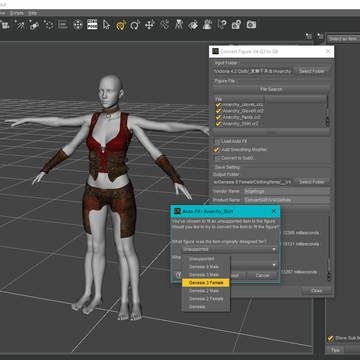Uncheck Anarchy_GloveR.cr2 in the file list
This screenshot has height=360, width=360.
(x=218, y=111)
